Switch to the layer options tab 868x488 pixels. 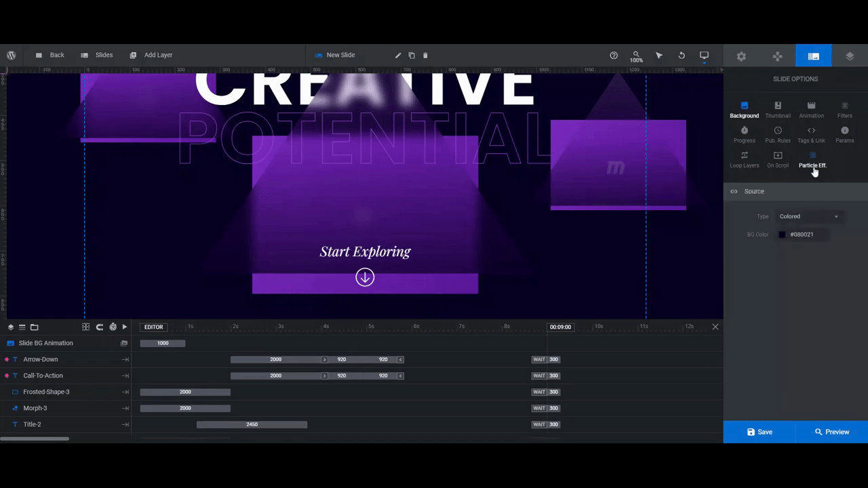click(x=850, y=56)
